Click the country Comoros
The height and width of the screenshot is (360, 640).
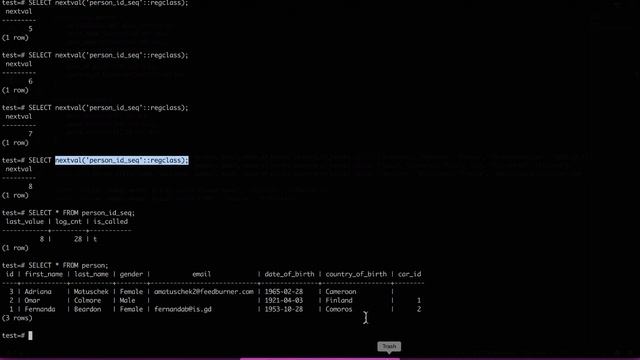point(339,309)
